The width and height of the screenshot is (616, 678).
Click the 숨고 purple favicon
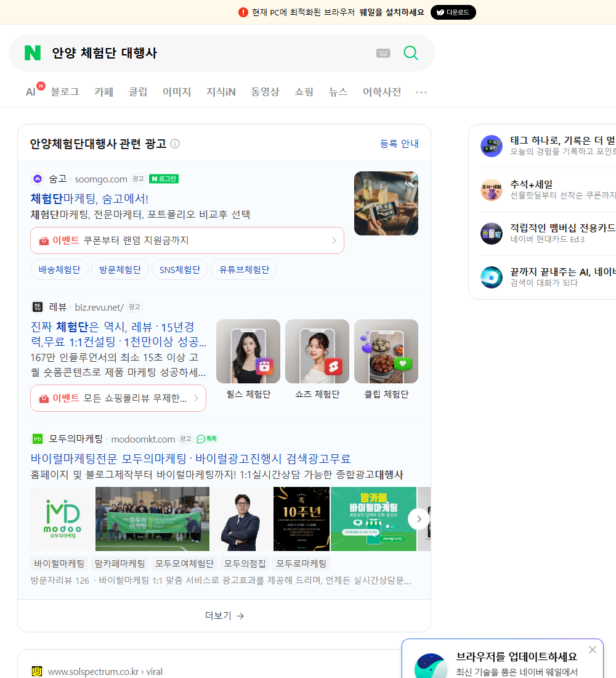38,179
